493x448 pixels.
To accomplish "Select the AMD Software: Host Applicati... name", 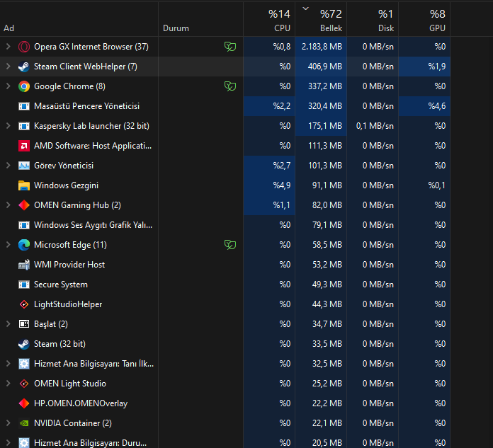I will 93,146.
